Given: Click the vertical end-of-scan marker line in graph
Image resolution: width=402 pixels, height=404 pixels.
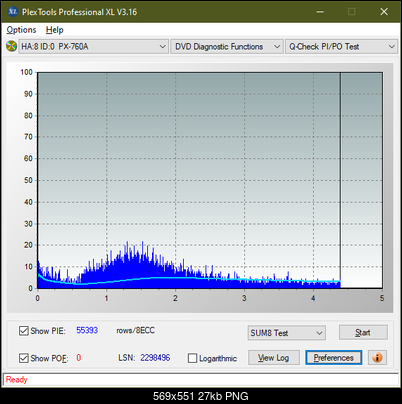Looking at the screenshot, I should tap(340, 180).
